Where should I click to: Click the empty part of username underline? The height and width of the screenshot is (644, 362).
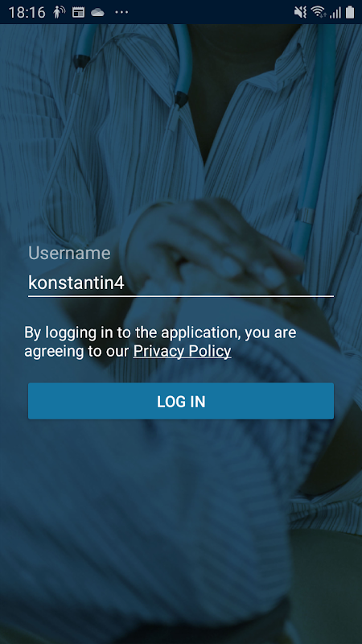click(x=230, y=295)
